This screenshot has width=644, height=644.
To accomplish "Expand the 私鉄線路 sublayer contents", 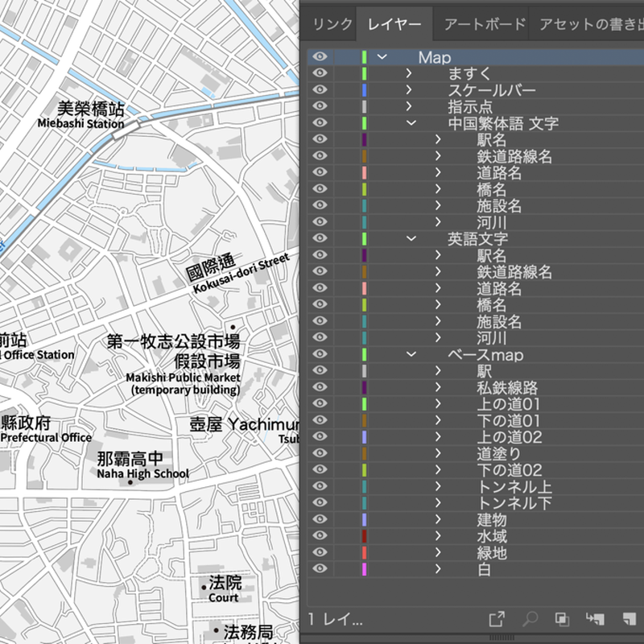I will click(439, 387).
